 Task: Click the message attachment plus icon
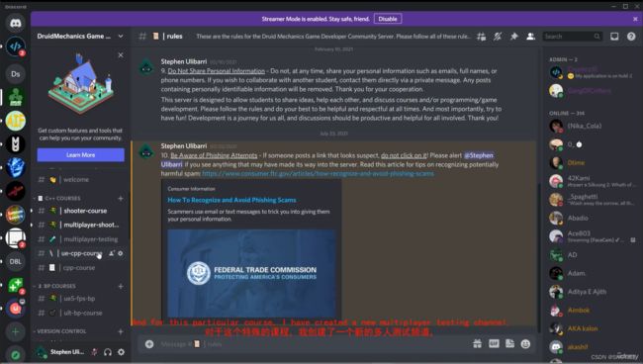coord(149,344)
